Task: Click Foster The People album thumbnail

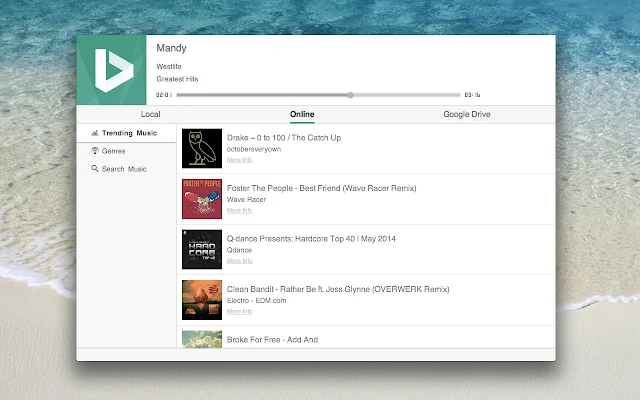Action: point(202,199)
